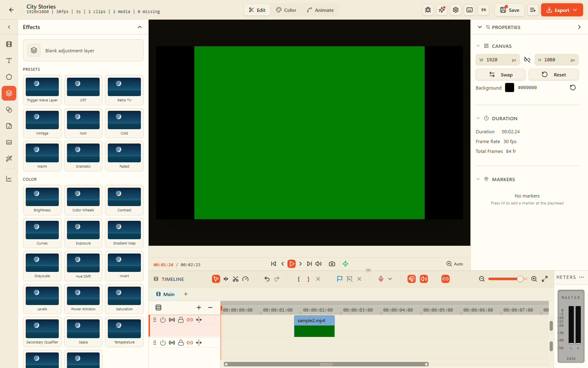Open the Export dropdown arrow
The height and width of the screenshot is (368, 588).
(575, 10)
